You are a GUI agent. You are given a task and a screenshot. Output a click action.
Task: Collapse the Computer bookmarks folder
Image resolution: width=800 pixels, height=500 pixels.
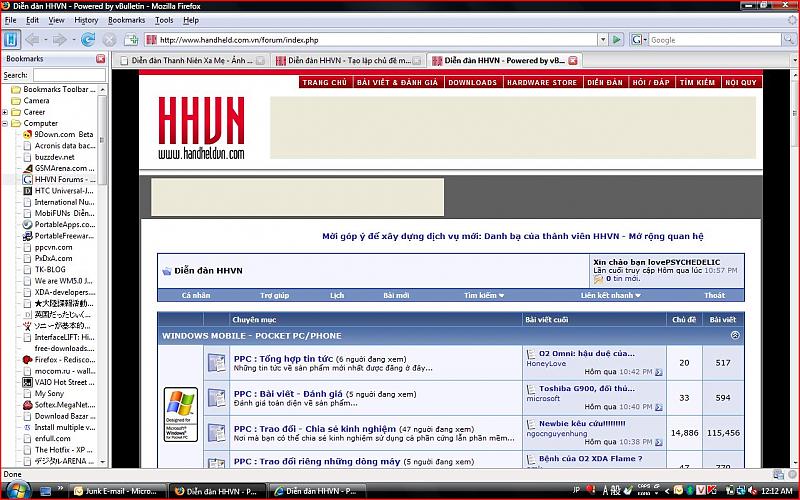click(x=5, y=123)
